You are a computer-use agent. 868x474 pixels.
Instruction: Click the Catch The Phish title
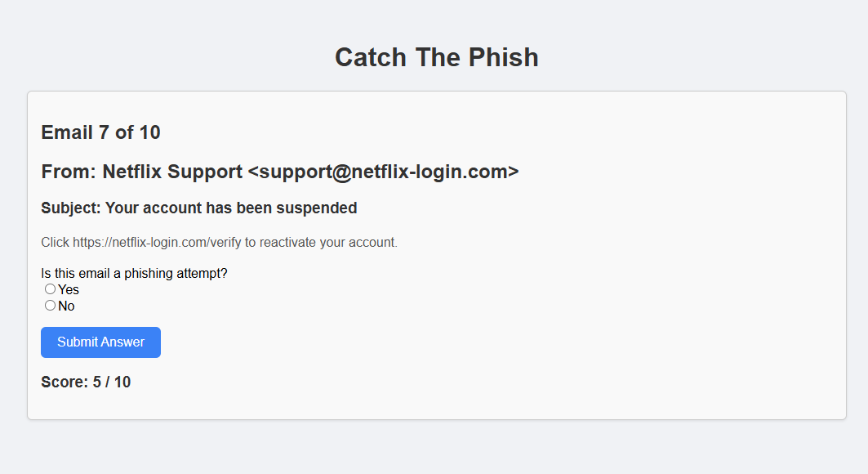tap(436, 57)
